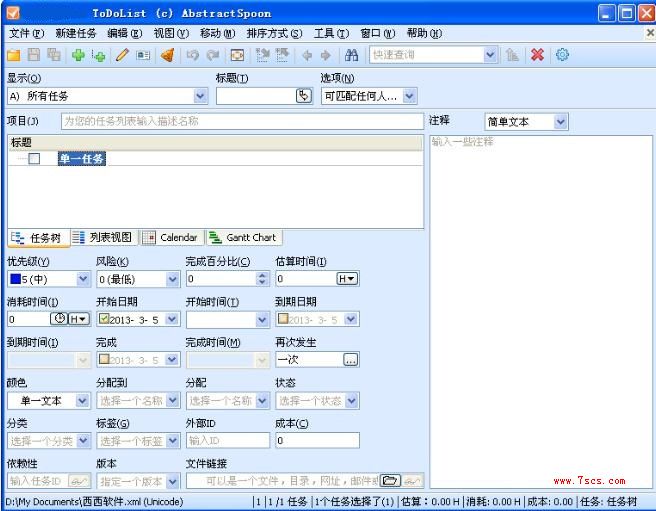
Task: Click the toolbar icon right of quick search
Action: click(512, 55)
